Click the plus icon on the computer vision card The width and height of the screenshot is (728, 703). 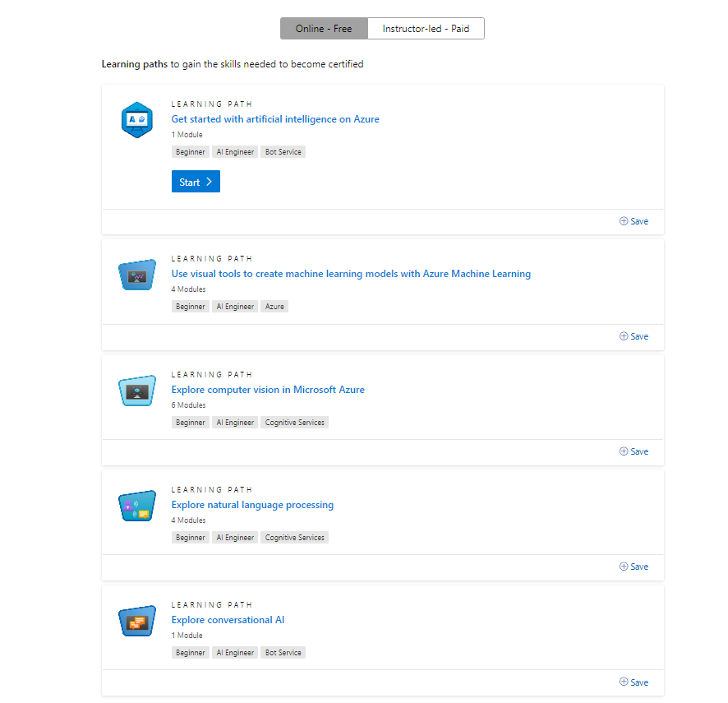click(x=623, y=451)
